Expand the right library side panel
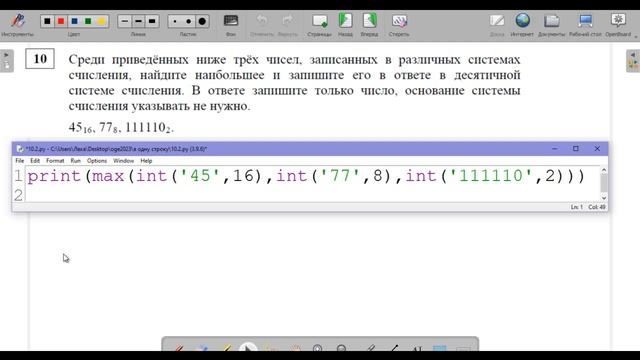The image size is (640, 360). 633,61
